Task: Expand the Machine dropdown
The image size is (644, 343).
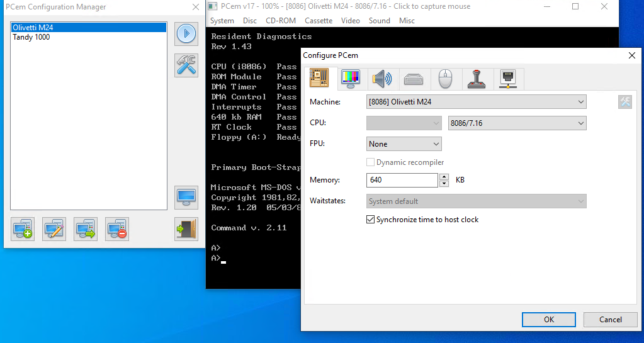Action: [476, 101]
